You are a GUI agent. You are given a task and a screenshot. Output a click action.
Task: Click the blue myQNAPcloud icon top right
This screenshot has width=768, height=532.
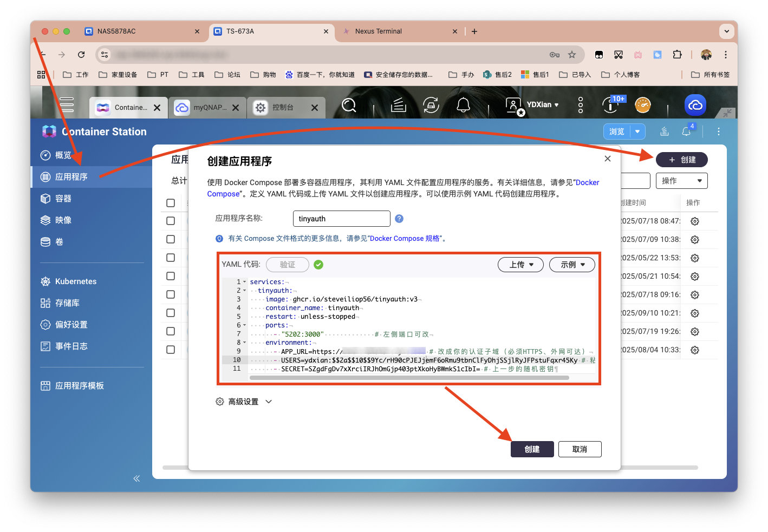click(695, 105)
